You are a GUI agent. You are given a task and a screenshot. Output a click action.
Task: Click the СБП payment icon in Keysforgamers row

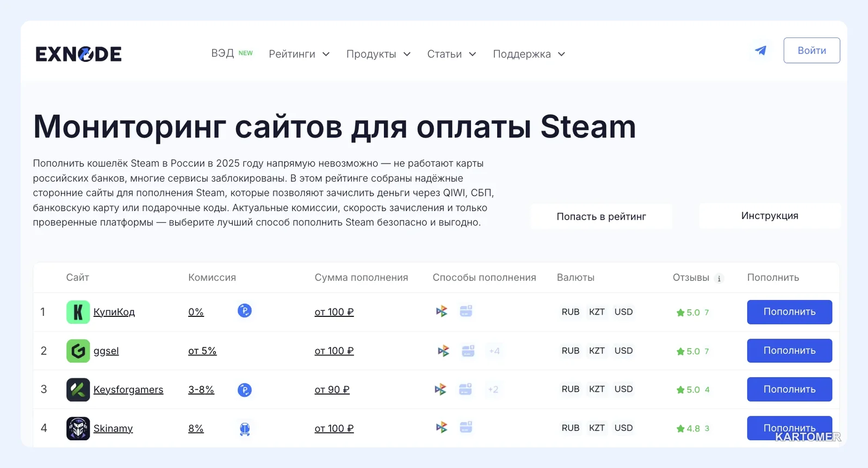(441, 389)
